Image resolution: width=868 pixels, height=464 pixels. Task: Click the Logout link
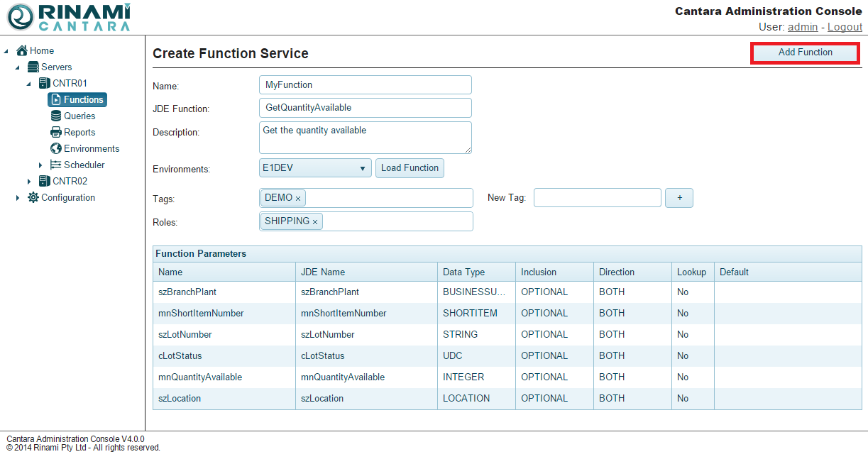[845, 27]
